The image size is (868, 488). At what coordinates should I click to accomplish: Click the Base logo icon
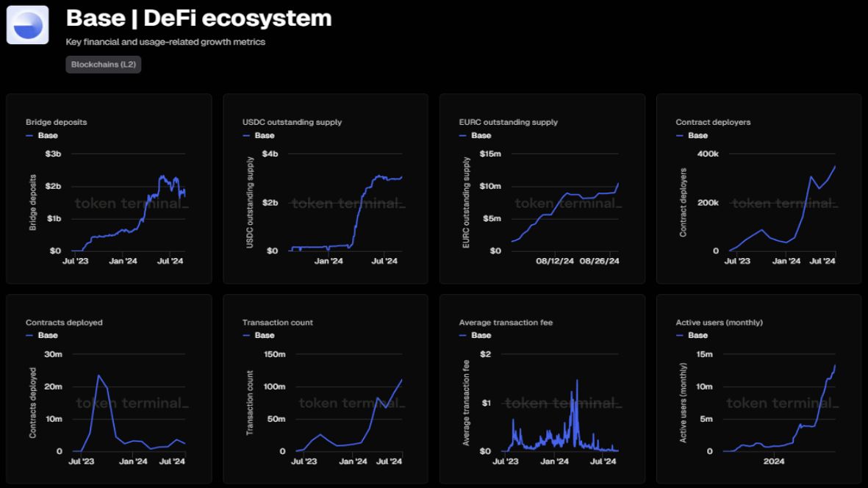pos(27,25)
